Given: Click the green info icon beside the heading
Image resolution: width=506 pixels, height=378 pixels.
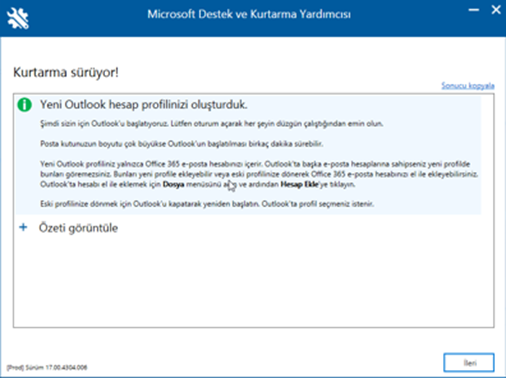Looking at the screenshot, I should coord(24,105).
